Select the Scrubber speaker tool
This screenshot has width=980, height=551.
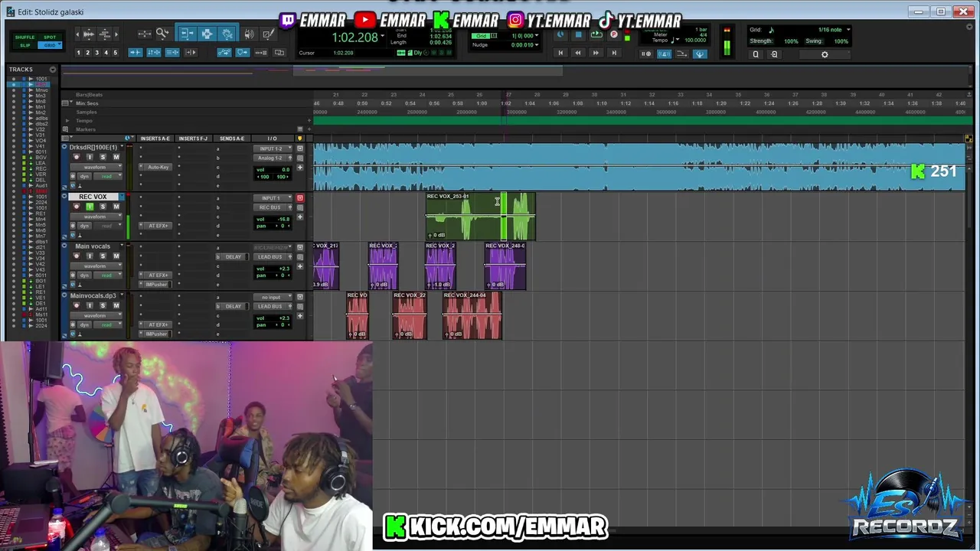250,34
